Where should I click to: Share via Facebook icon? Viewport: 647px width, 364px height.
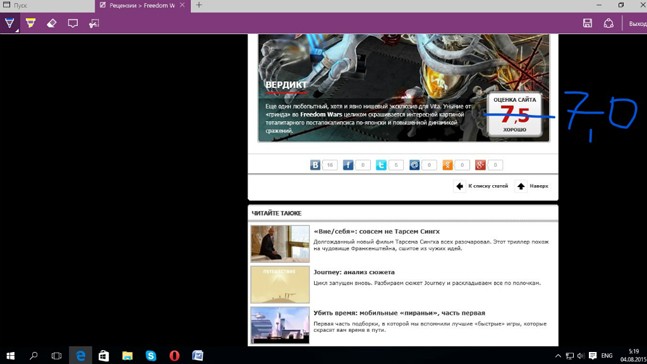348,165
